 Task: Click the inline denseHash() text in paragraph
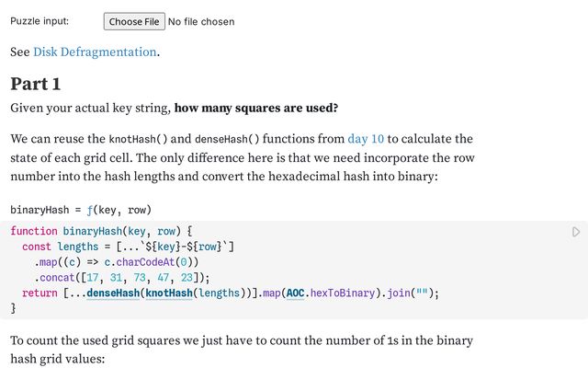227,140
